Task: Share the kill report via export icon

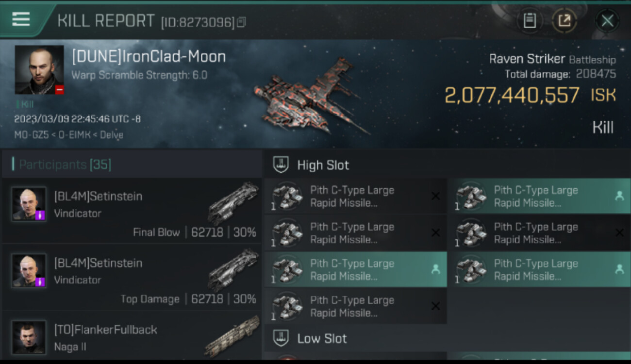Action: tap(565, 21)
